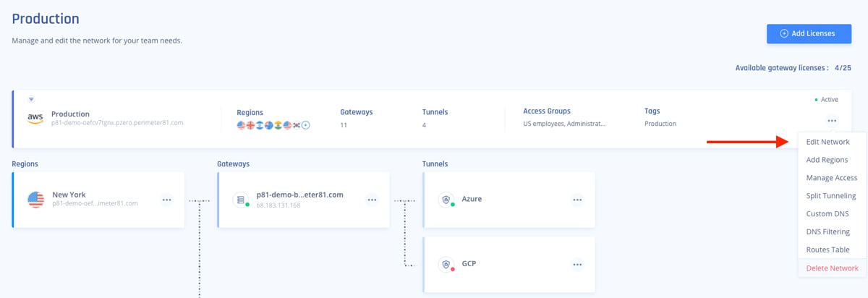
Task: Click the Production network domain text
Action: click(117, 123)
